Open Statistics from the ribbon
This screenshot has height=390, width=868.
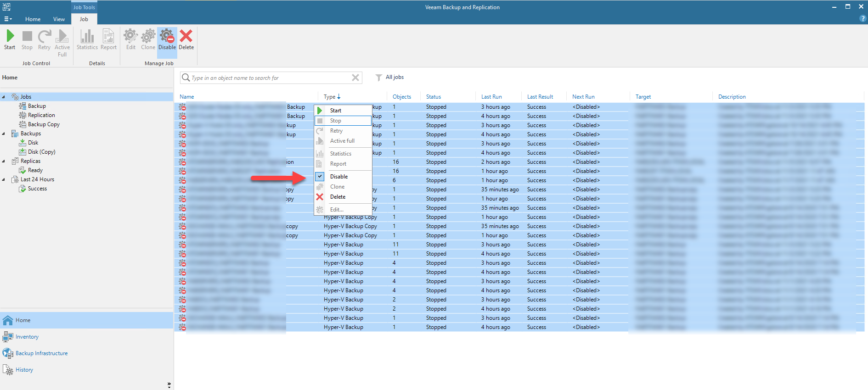(x=87, y=39)
